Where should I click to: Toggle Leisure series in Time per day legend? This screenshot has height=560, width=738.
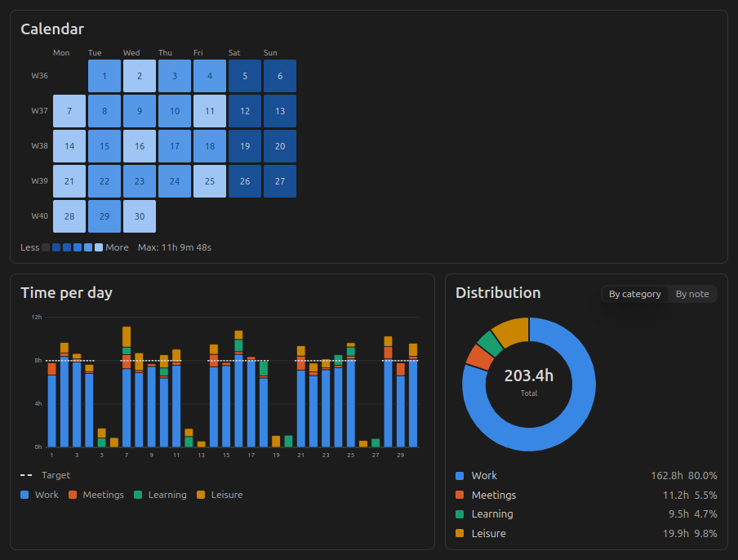[x=220, y=495]
